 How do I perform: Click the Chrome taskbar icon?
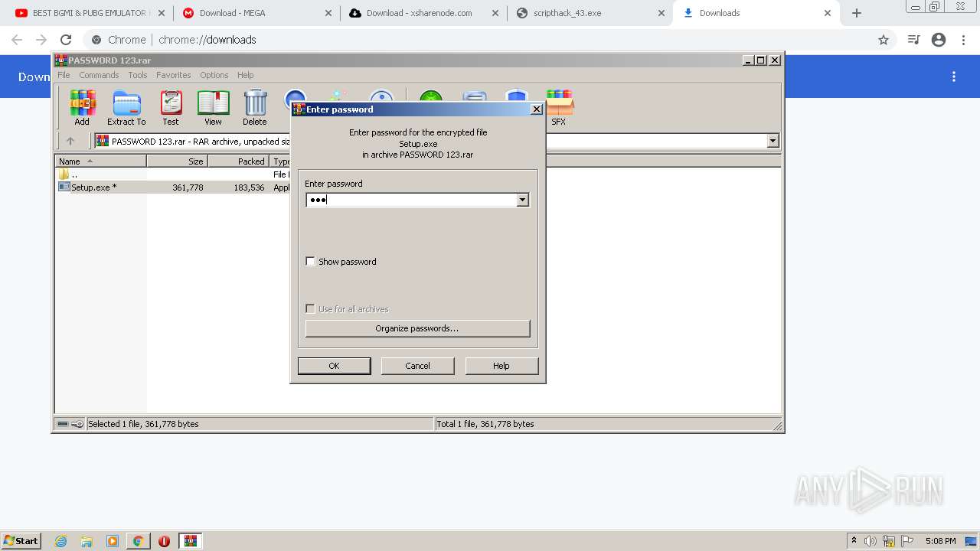138,541
